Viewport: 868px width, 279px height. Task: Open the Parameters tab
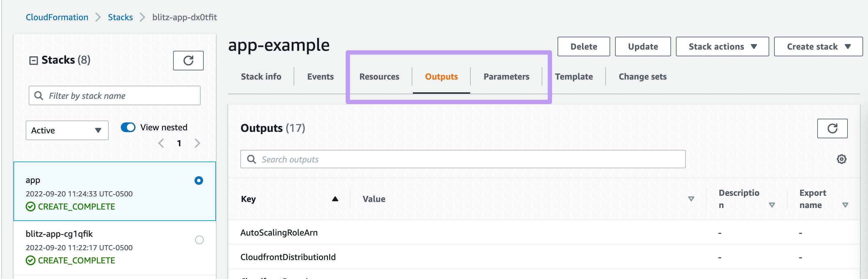point(506,76)
